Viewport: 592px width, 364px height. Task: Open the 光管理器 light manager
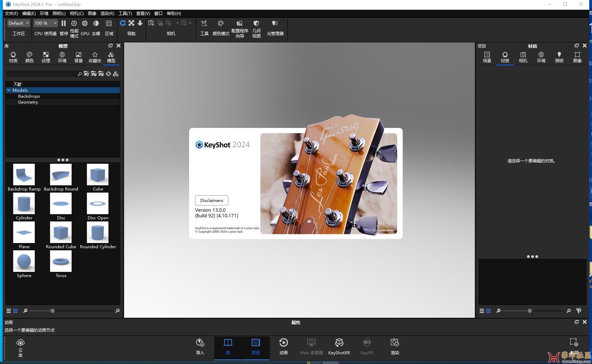275,23
